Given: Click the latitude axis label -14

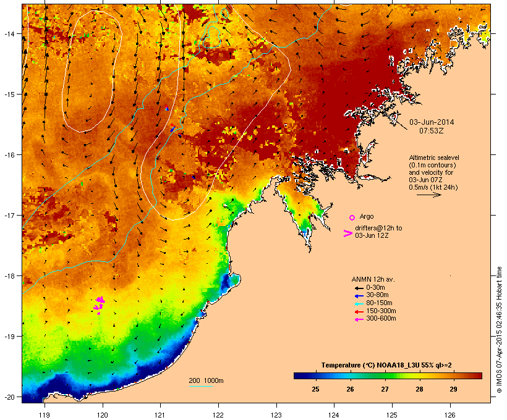Looking at the screenshot, I should pyautogui.click(x=9, y=33).
